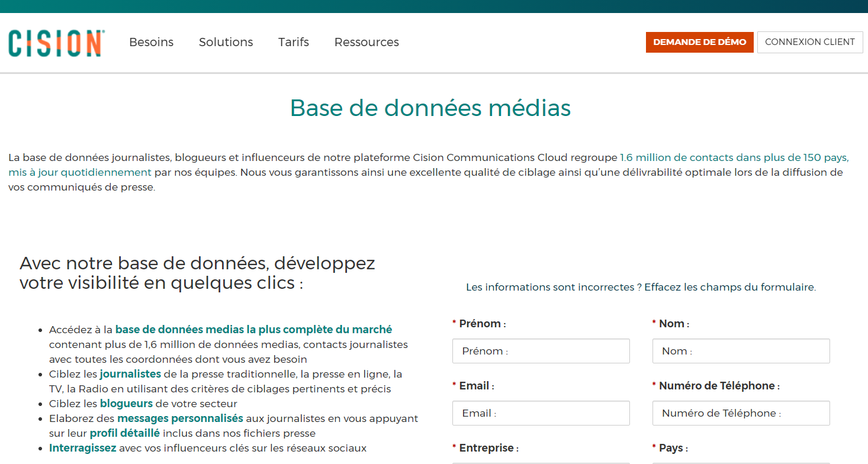
Task: Click the 'Interragissez' bold text
Action: pos(83,448)
